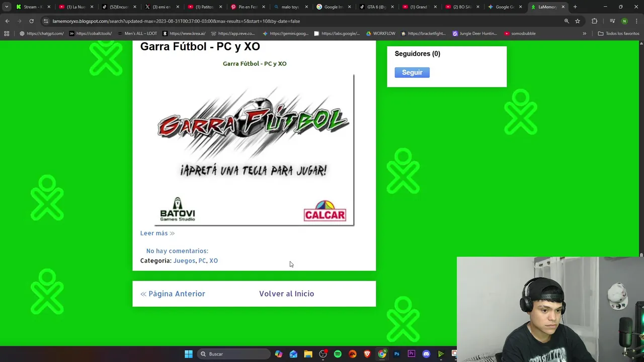This screenshot has height=362, width=644.
Task: Switch to Chrome in the taskbar
Action: [382, 354]
